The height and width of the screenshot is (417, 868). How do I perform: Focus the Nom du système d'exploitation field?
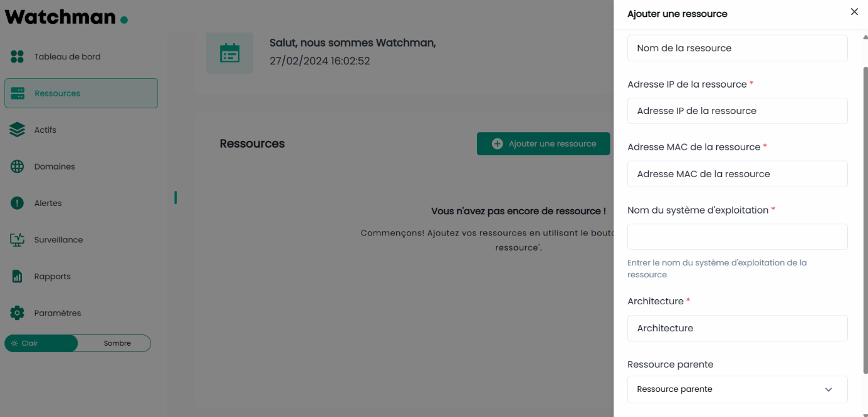[737, 237]
